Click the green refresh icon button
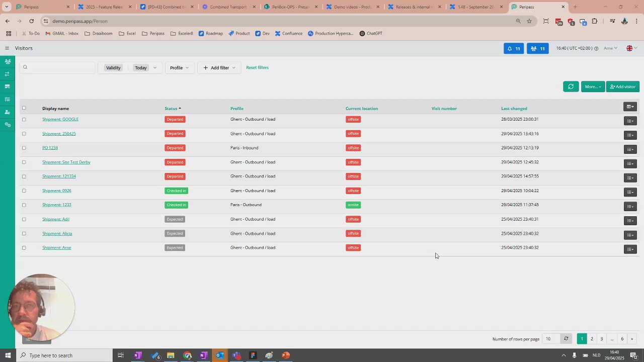 571,86
